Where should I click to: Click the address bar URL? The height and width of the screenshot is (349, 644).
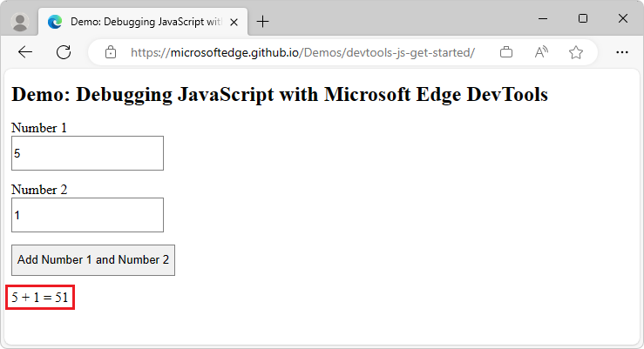tap(302, 52)
